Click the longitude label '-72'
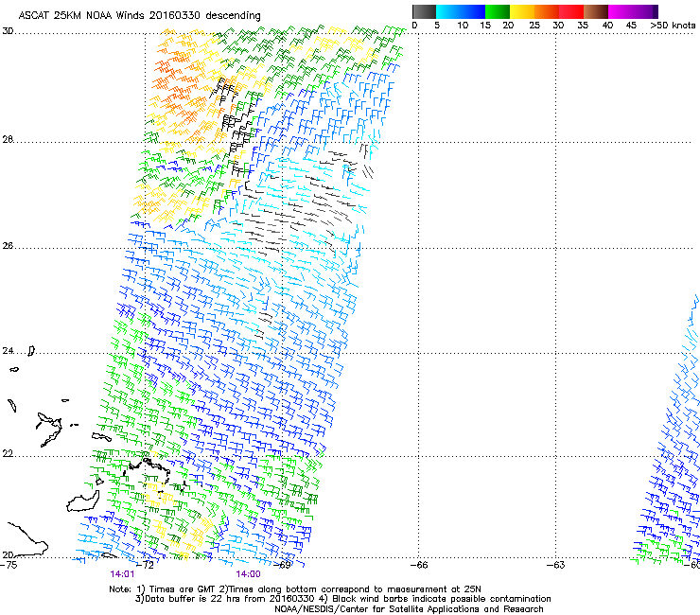The image size is (700, 615). point(146,565)
